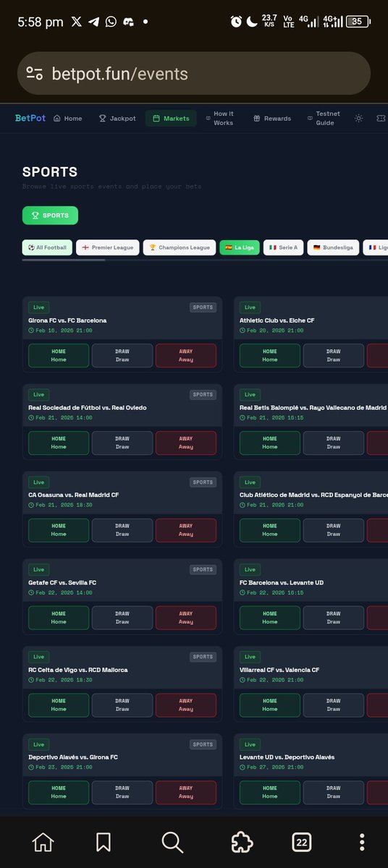Select the Markets nav tab

tap(171, 118)
